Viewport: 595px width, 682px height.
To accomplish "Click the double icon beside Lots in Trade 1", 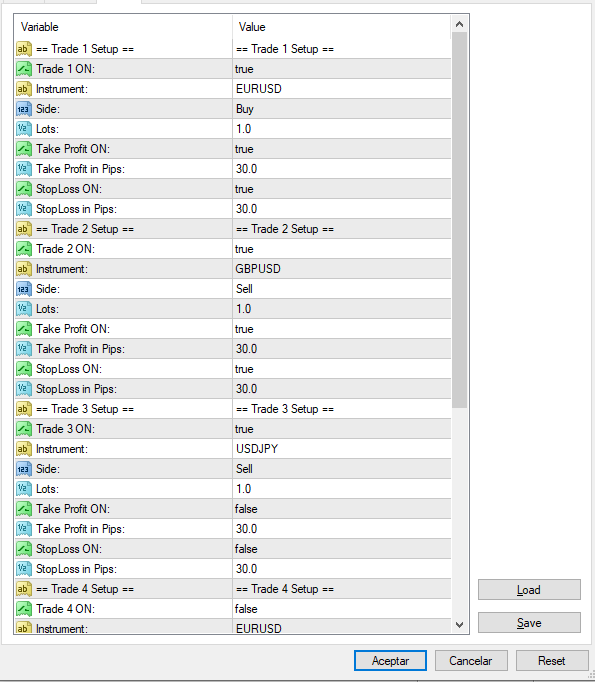I will tap(24, 129).
